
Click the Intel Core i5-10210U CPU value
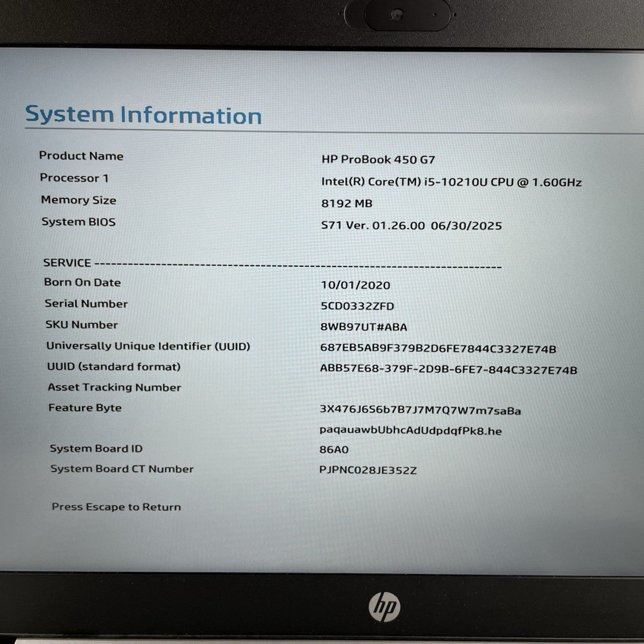(451, 182)
